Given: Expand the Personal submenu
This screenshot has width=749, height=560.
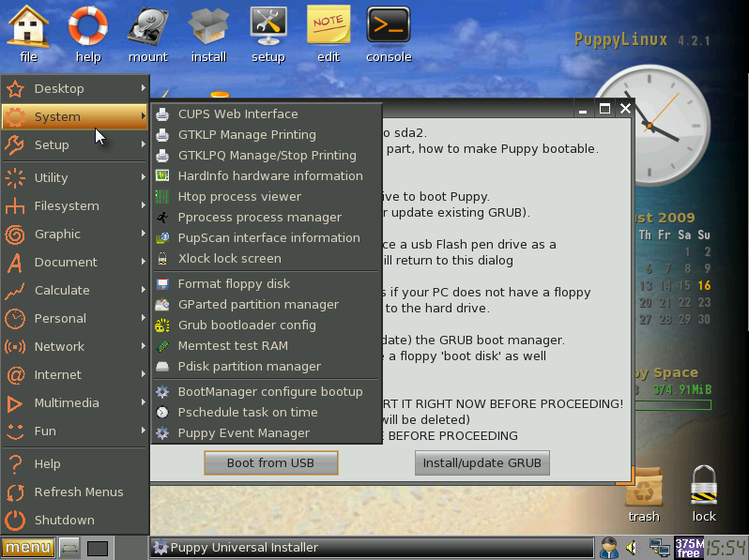Looking at the screenshot, I should point(75,318).
